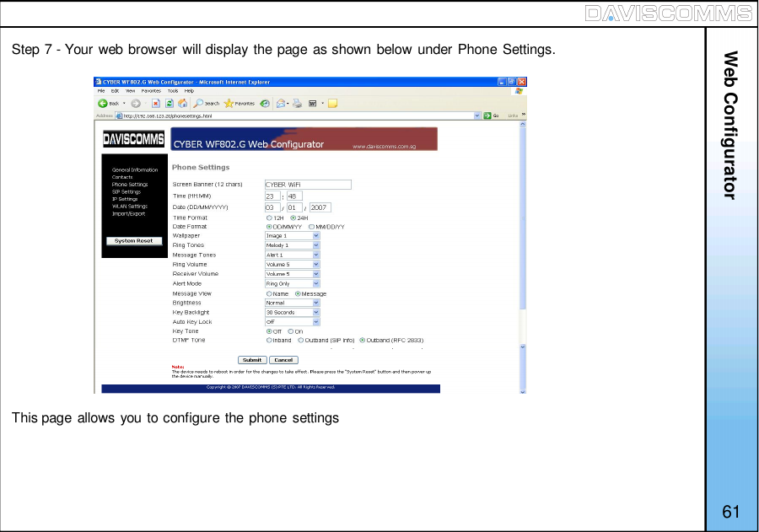The image size is (759, 532).
Task: Select the Search icon on the toolbar
Action: [199, 104]
